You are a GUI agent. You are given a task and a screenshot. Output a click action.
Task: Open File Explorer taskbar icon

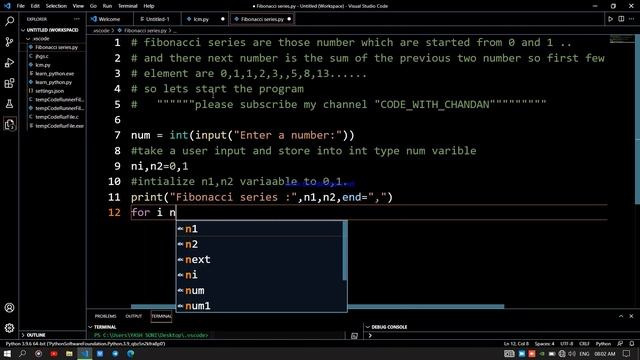(69, 354)
